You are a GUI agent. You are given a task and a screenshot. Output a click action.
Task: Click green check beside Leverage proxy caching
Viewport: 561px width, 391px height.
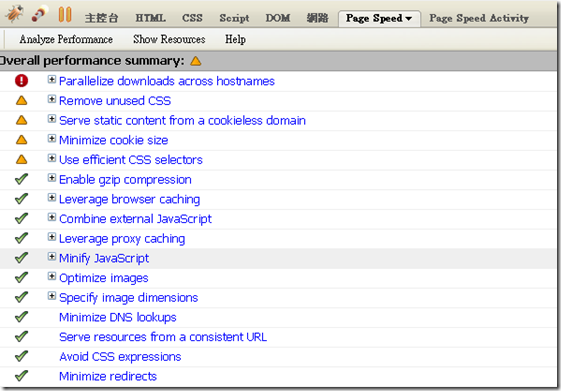(21, 238)
